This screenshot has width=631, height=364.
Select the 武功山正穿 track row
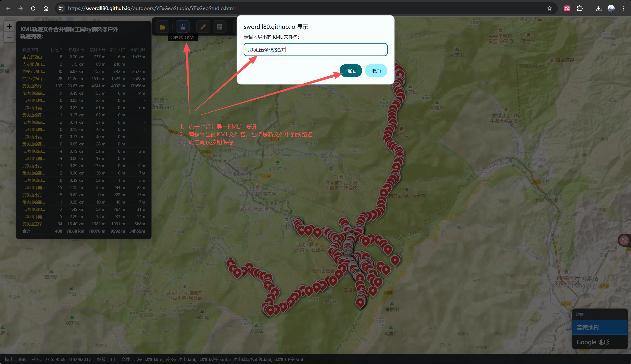[x=84, y=224]
